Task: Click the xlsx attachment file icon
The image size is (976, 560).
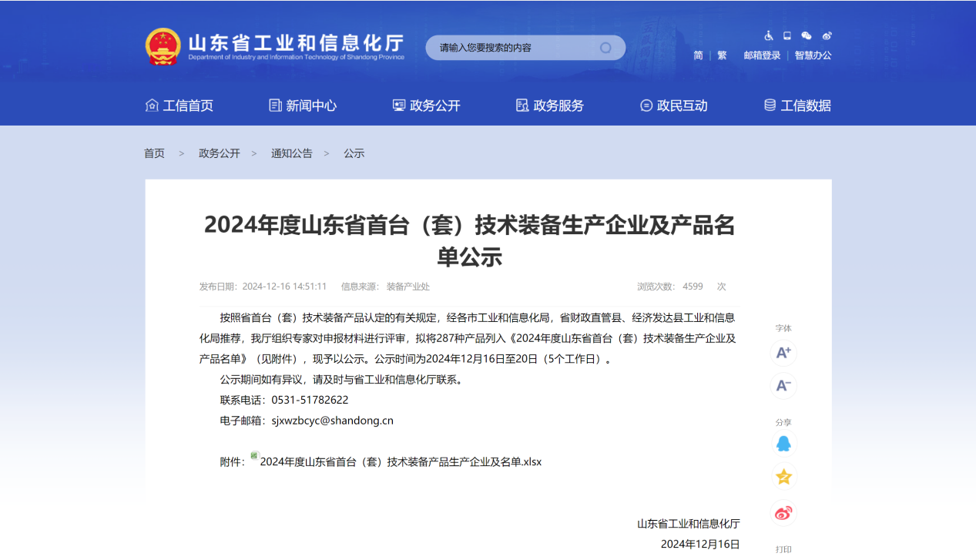Action: click(255, 456)
